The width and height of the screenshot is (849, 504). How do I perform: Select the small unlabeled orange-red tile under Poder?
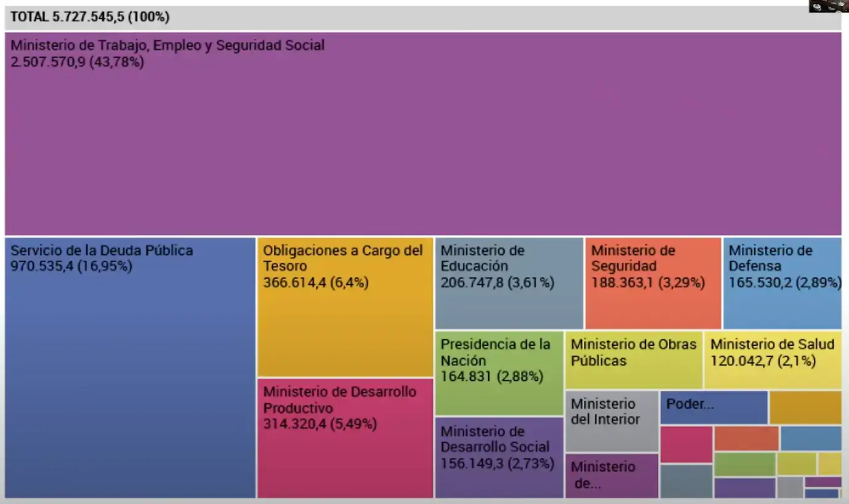pyautogui.click(x=747, y=438)
